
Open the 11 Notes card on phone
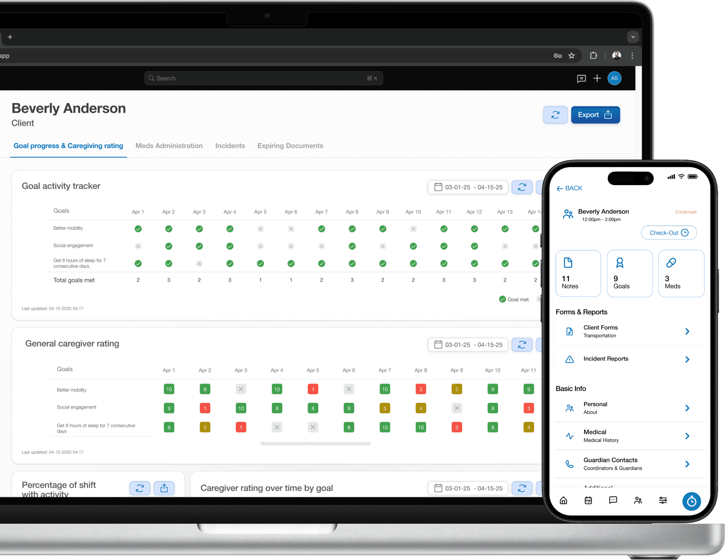click(x=578, y=273)
